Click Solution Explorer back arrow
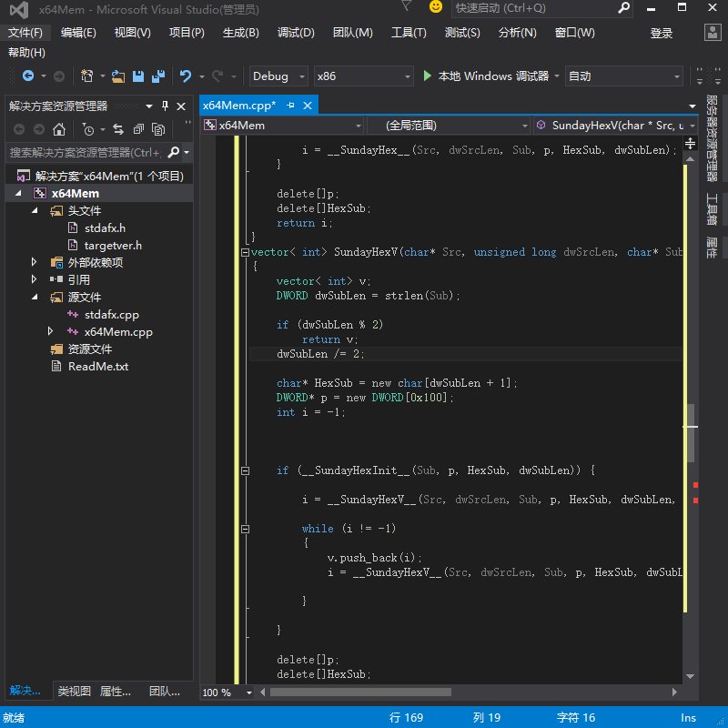Image resolution: width=728 pixels, height=728 pixels. pos(19,129)
